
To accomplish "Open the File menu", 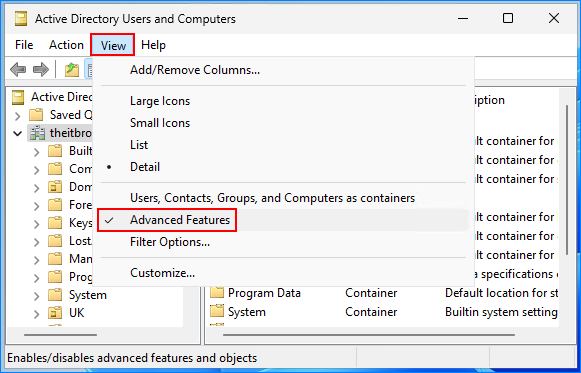I will click(24, 45).
